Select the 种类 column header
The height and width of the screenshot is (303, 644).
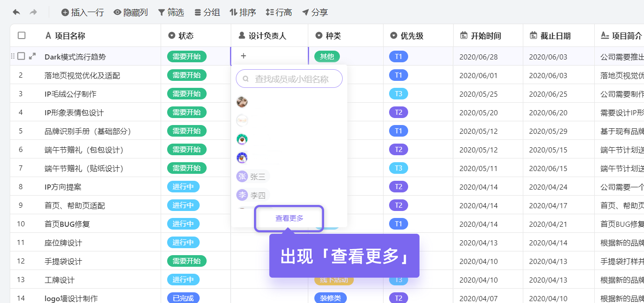coord(345,36)
